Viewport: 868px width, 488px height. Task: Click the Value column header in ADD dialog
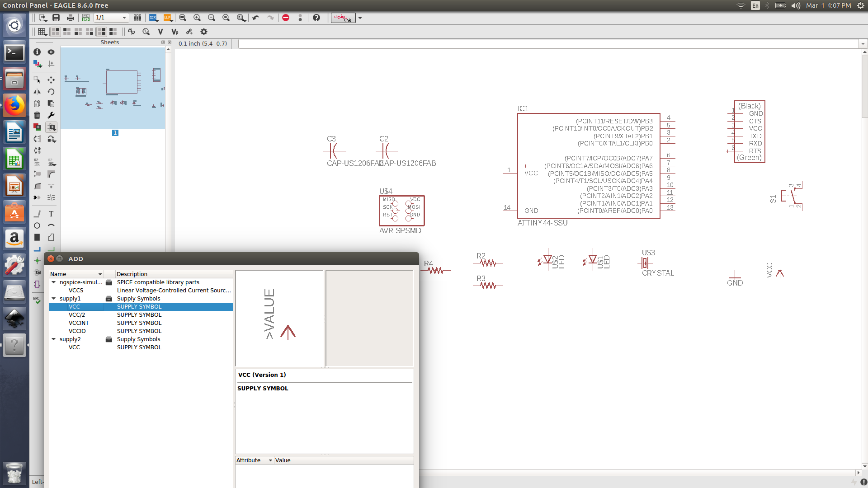pos(344,460)
